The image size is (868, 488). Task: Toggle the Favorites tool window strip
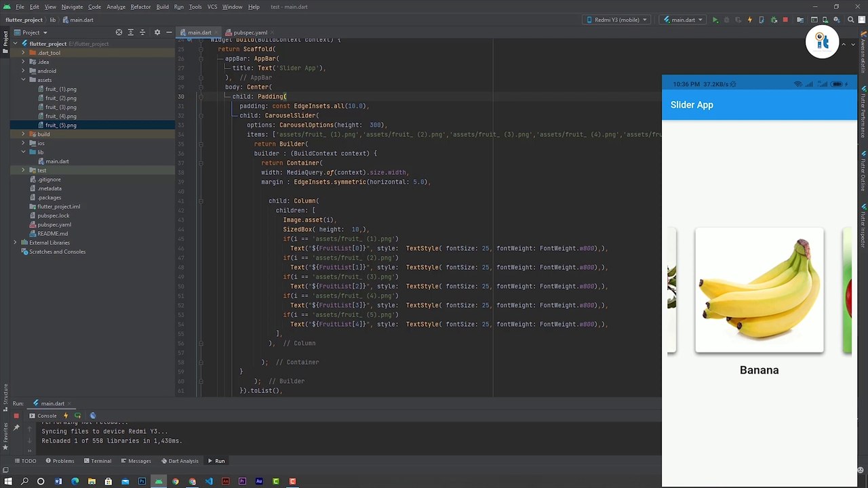pos(5,434)
